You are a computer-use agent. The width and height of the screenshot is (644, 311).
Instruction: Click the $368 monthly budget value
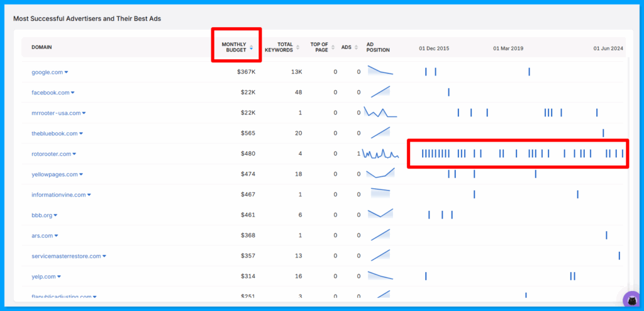(x=248, y=235)
